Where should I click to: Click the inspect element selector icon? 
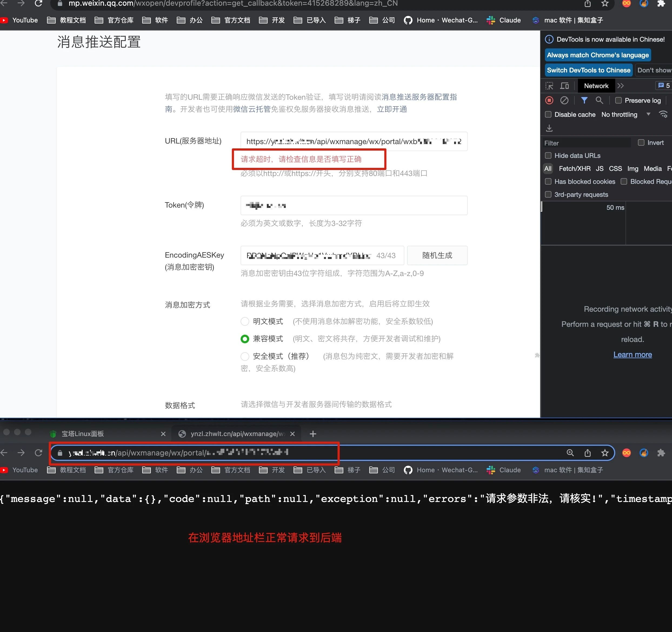coord(549,86)
